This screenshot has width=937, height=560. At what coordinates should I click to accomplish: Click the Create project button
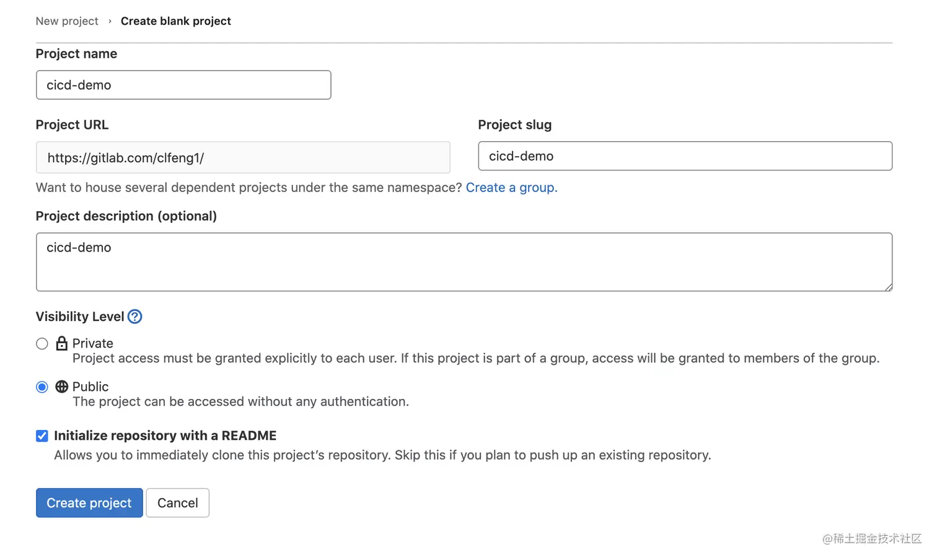(x=89, y=503)
